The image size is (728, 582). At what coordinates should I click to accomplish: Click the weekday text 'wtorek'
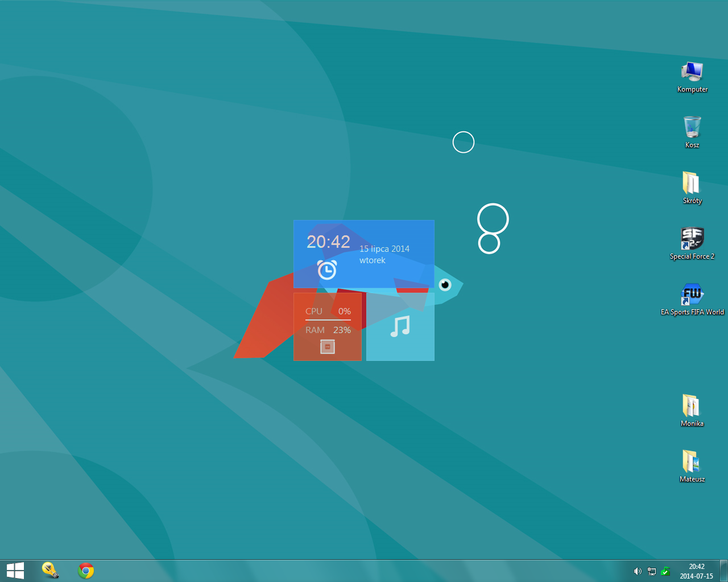(x=373, y=260)
